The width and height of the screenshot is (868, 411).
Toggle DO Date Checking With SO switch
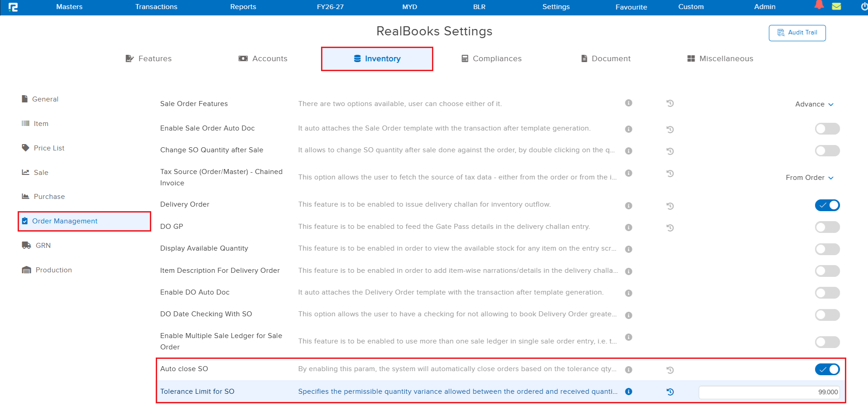[x=827, y=315]
